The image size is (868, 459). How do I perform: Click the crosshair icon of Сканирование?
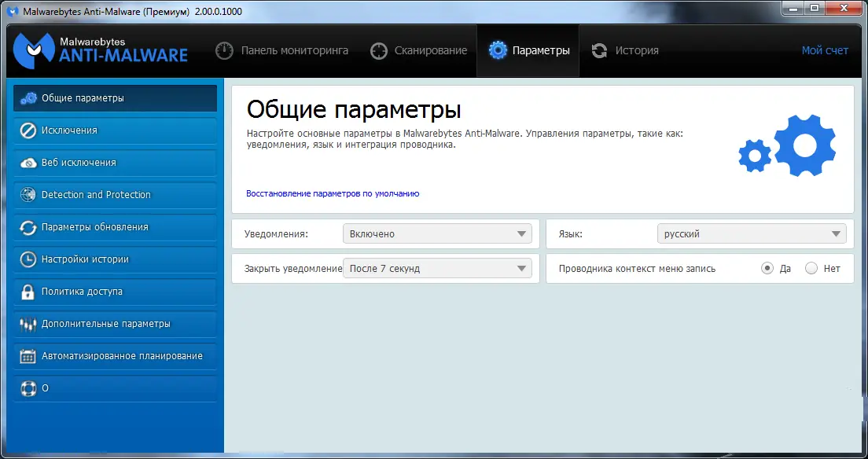(379, 51)
